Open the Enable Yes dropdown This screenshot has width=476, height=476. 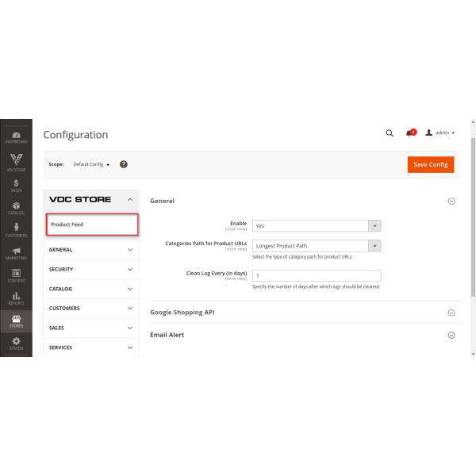coord(317,225)
